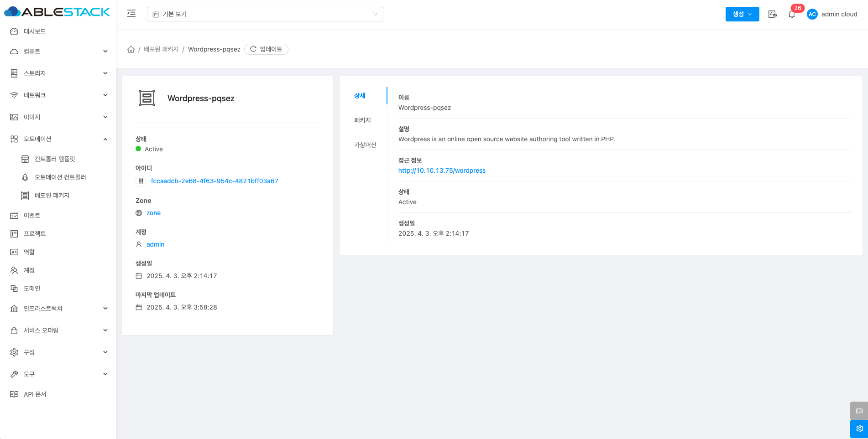Expand the 인프라스트럭쳐 sidebar menu
The height and width of the screenshot is (439, 868).
coord(58,309)
